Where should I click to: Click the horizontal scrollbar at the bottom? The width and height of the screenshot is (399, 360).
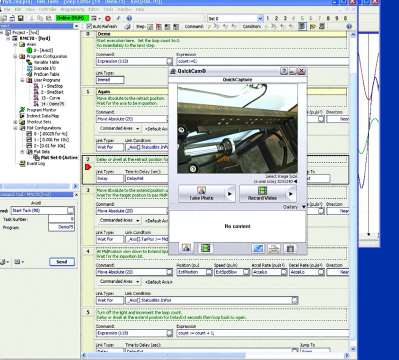click(x=216, y=356)
